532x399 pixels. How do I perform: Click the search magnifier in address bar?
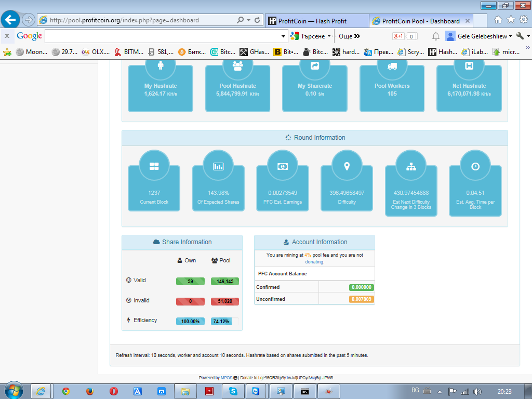pos(240,20)
